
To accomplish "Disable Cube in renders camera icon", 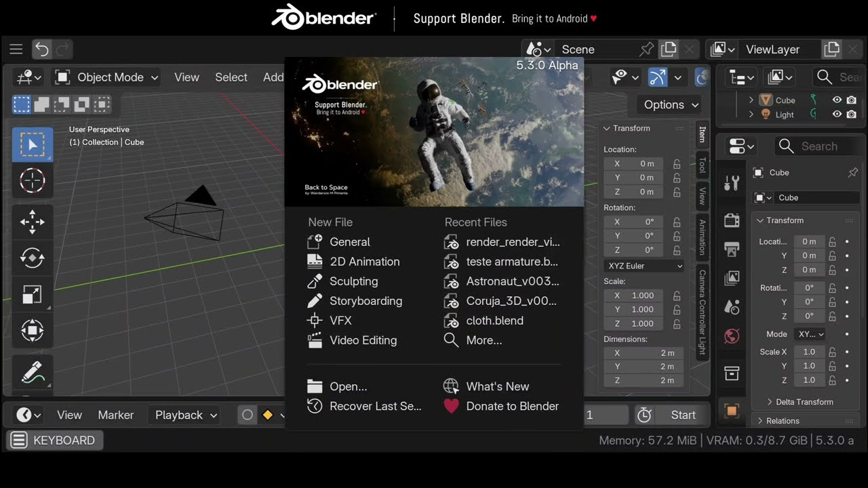I will tap(851, 100).
